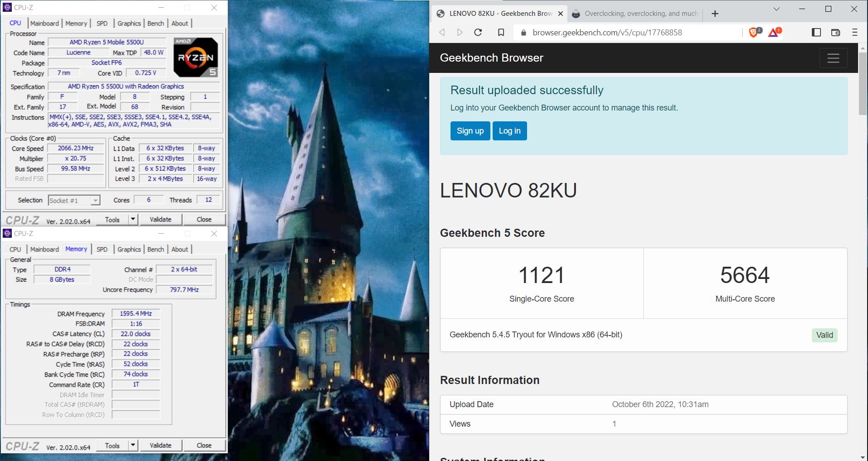Click the scrollbar up arrow in browser
Screen dimensions: 868x461
[863, 48]
